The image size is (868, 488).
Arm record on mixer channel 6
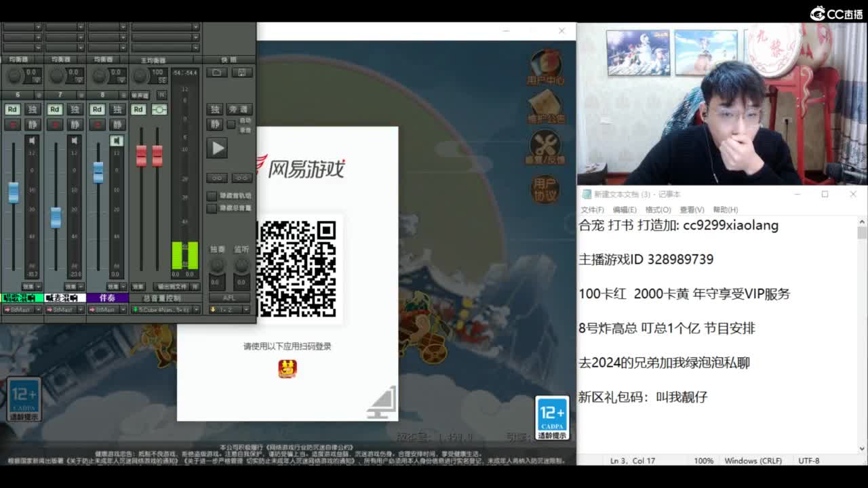tap(12, 125)
